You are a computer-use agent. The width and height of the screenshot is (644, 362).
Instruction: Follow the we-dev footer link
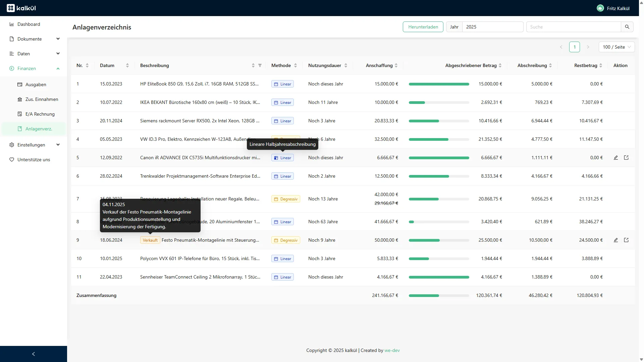coord(392,350)
